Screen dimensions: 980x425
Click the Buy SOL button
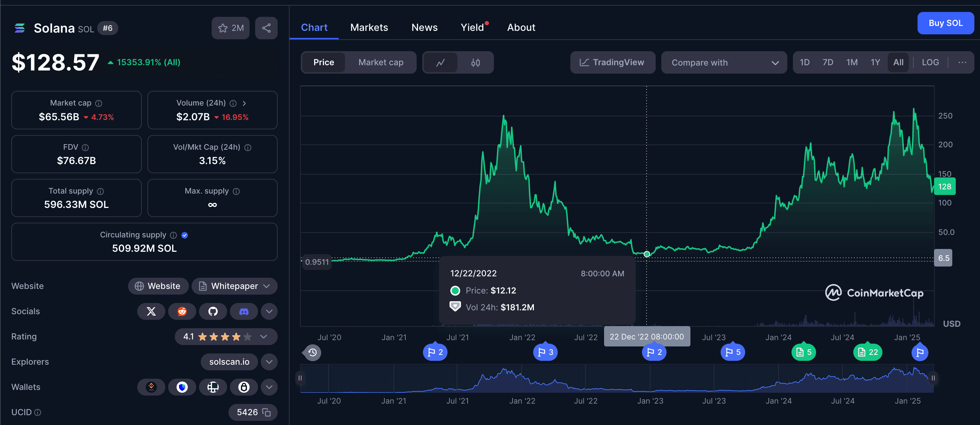pos(945,23)
